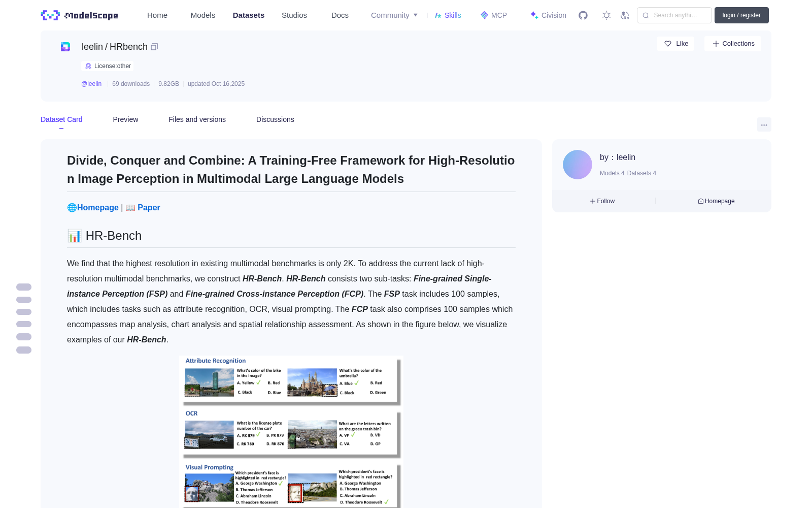Open the Datasets section
812x508 pixels.
tap(249, 15)
